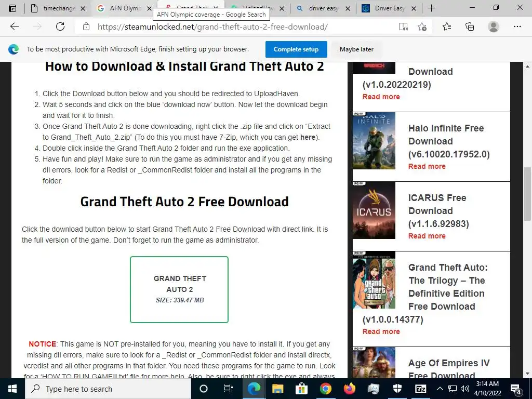The height and width of the screenshot is (399, 532).
Task: Click the page vertical scrollbar thumb
Action: point(528,194)
